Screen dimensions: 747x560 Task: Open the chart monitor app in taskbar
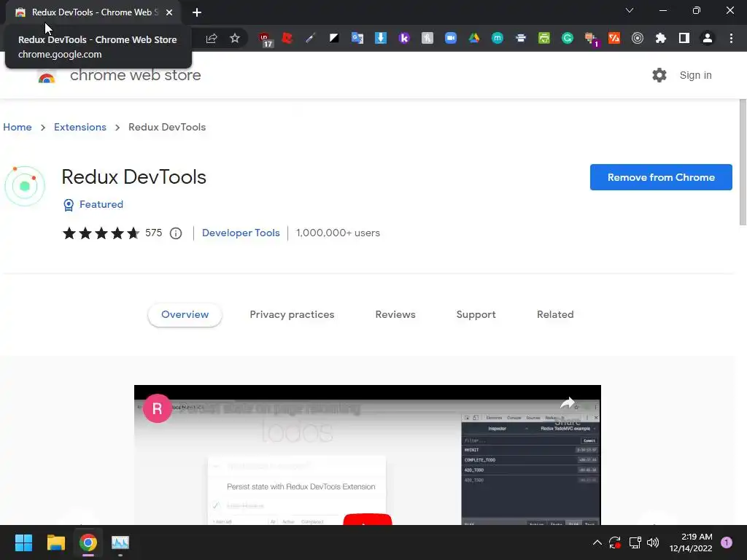coord(120,542)
